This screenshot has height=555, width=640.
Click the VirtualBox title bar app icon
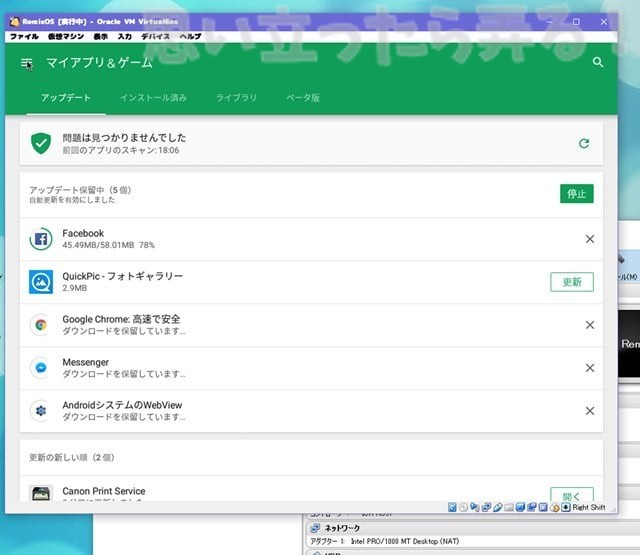tap(14, 22)
